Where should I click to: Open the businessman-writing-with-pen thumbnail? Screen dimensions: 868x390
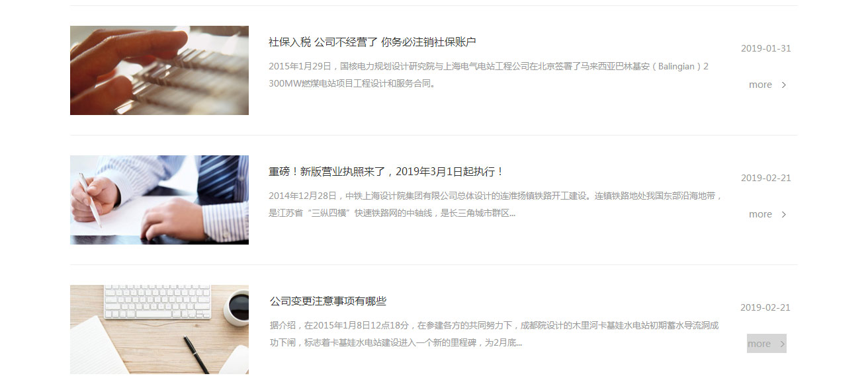click(x=159, y=200)
